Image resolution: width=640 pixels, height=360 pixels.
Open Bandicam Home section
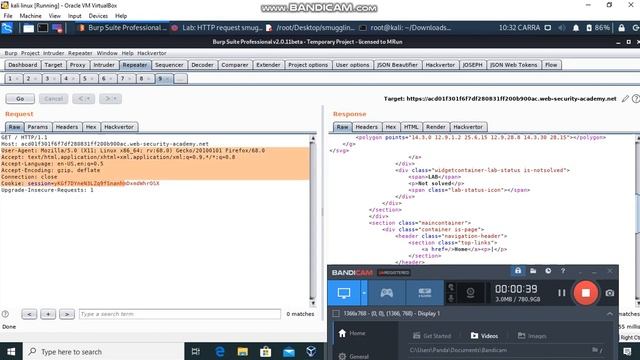click(x=352, y=333)
